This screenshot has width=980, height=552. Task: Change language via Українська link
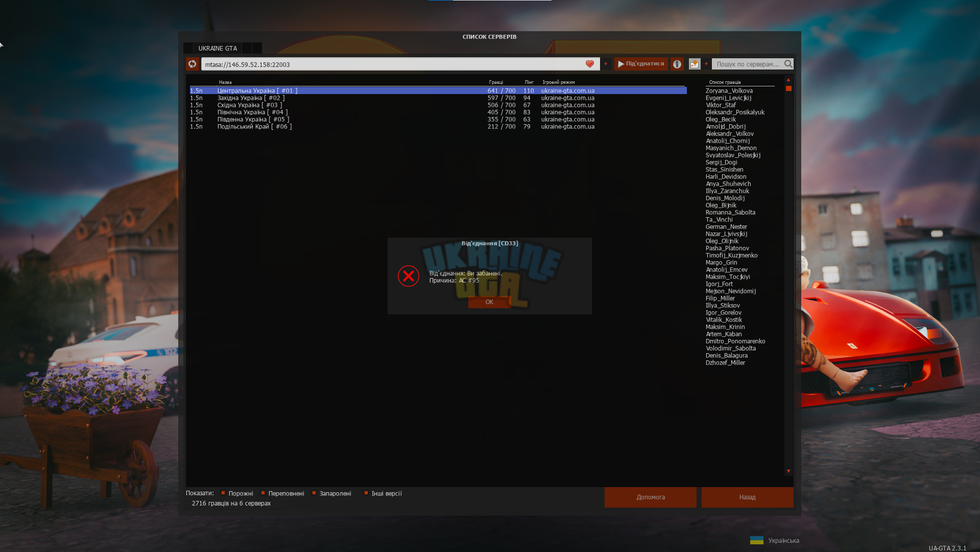783,541
